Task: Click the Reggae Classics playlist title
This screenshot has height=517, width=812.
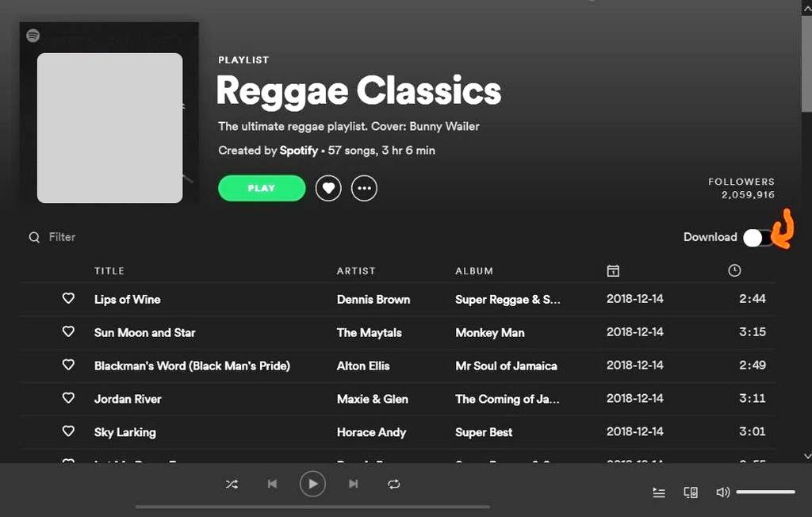Action: tap(359, 92)
